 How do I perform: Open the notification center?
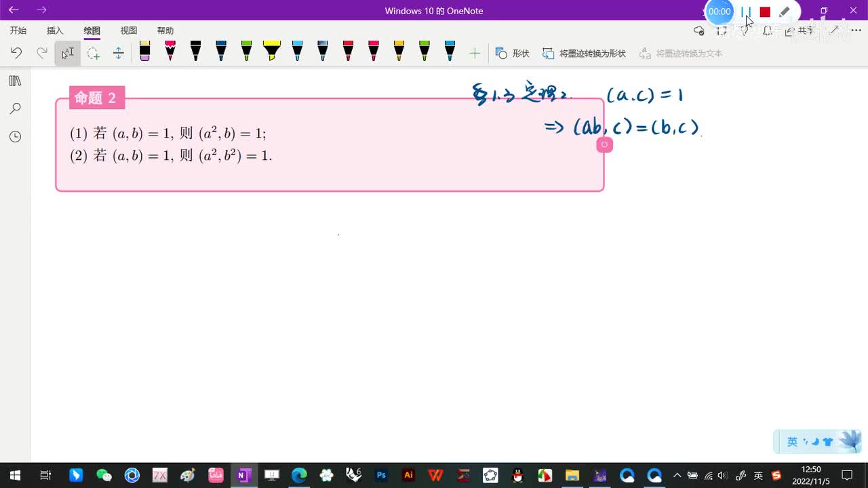pyautogui.click(x=847, y=475)
